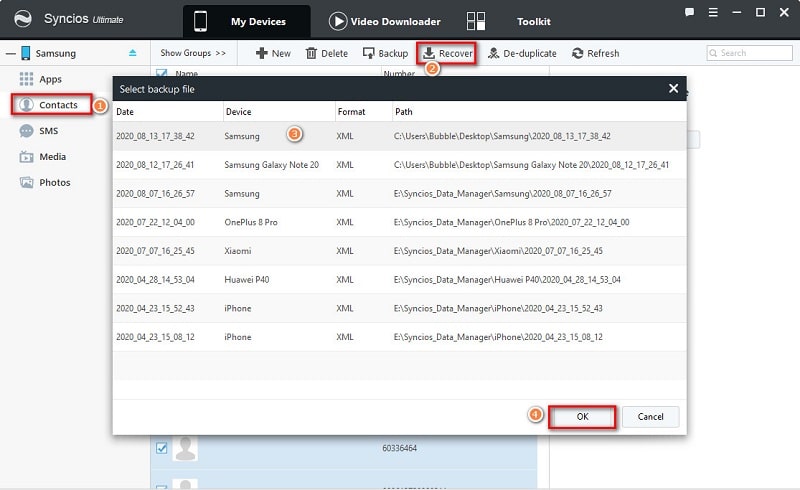Toggle the select-all checkbox beside Name
This screenshot has height=490, width=800.
coord(161,73)
